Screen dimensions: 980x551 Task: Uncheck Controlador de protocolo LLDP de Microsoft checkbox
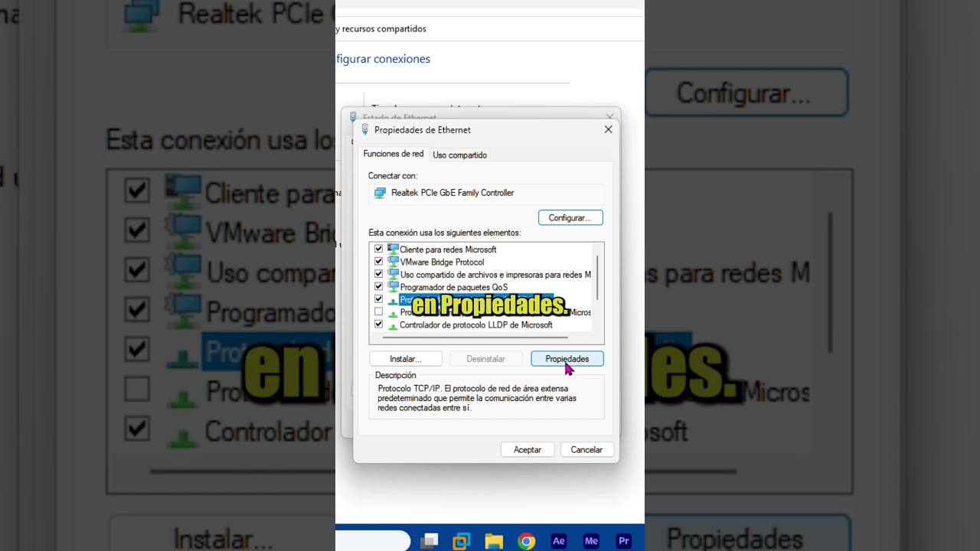pyautogui.click(x=378, y=324)
